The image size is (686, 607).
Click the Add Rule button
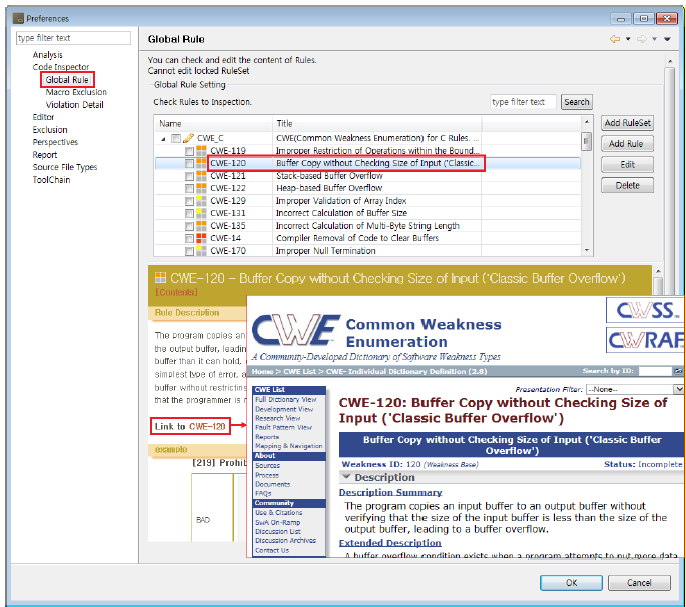click(627, 144)
